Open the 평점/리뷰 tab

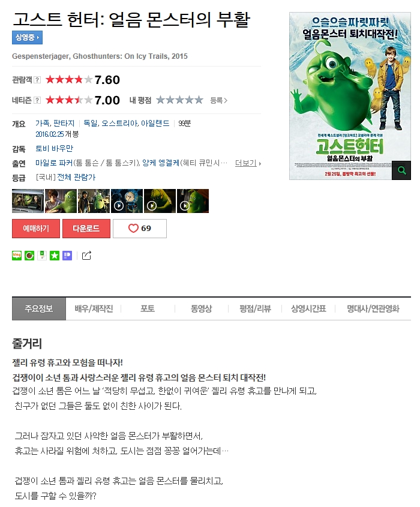click(x=255, y=309)
